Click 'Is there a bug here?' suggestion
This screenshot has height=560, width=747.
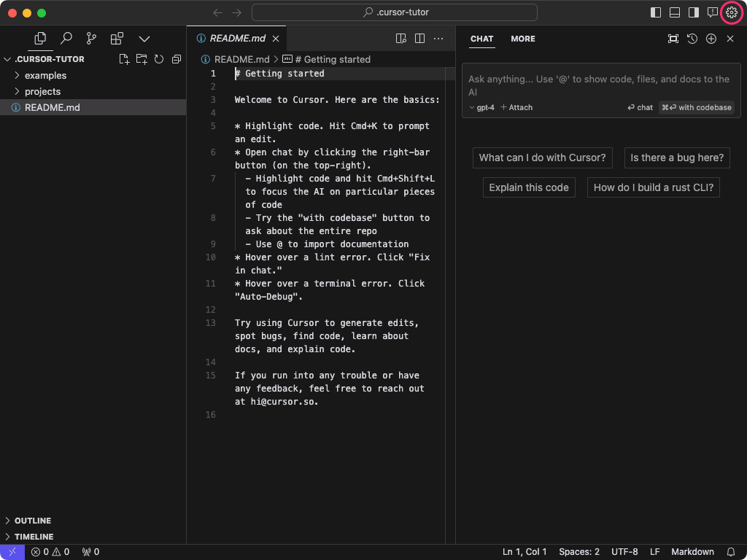[677, 157]
